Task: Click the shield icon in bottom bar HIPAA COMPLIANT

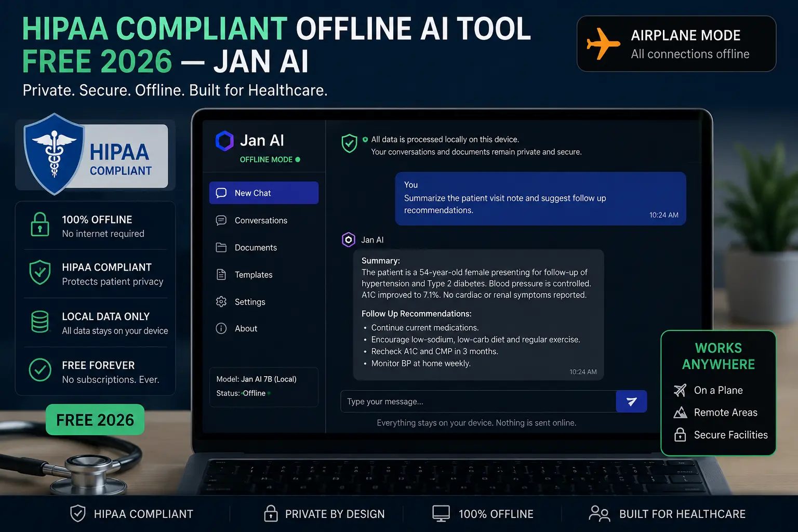Action: 78,513
